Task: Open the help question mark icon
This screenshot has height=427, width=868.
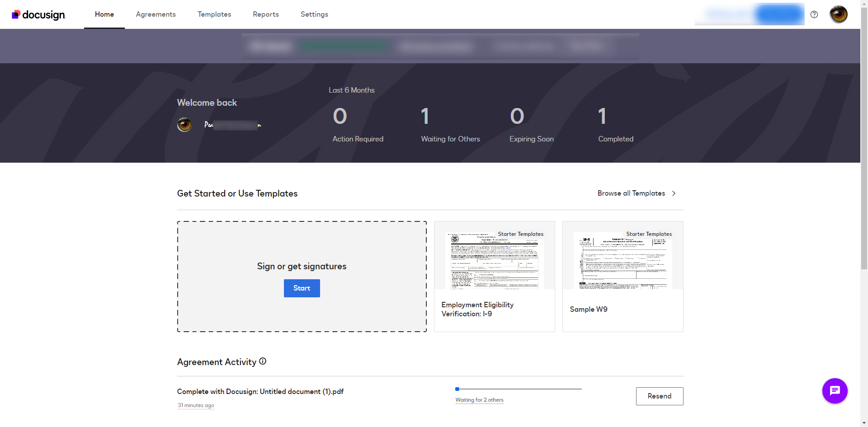Action: pos(814,14)
